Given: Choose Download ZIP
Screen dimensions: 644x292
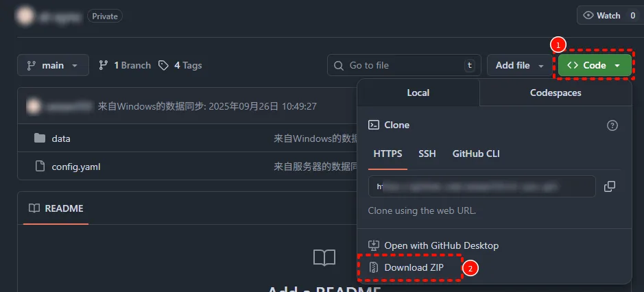Looking at the screenshot, I should click(406, 268).
